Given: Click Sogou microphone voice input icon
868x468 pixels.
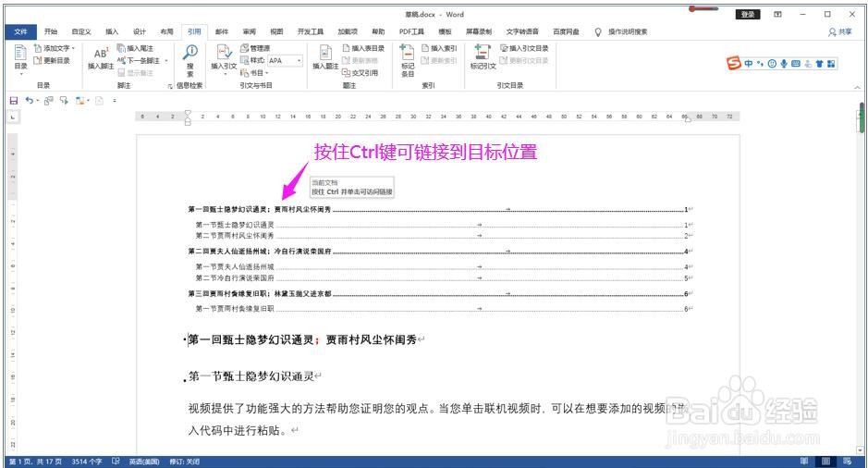Looking at the screenshot, I should (x=783, y=64).
